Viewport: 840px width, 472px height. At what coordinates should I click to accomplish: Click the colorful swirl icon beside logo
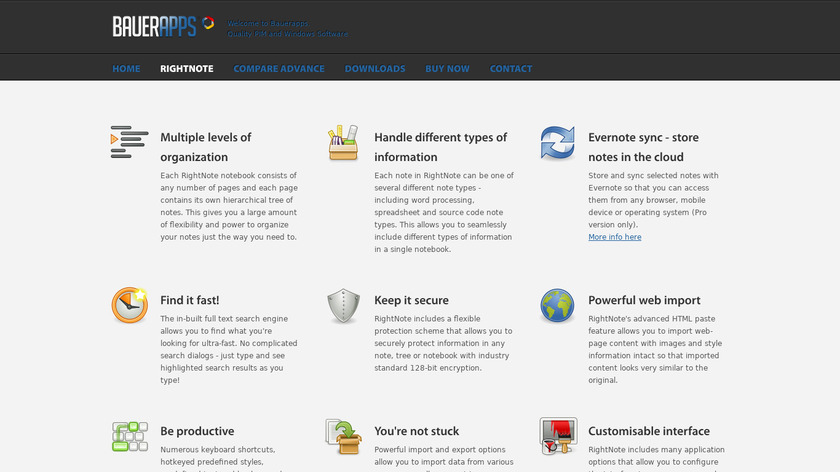208,23
